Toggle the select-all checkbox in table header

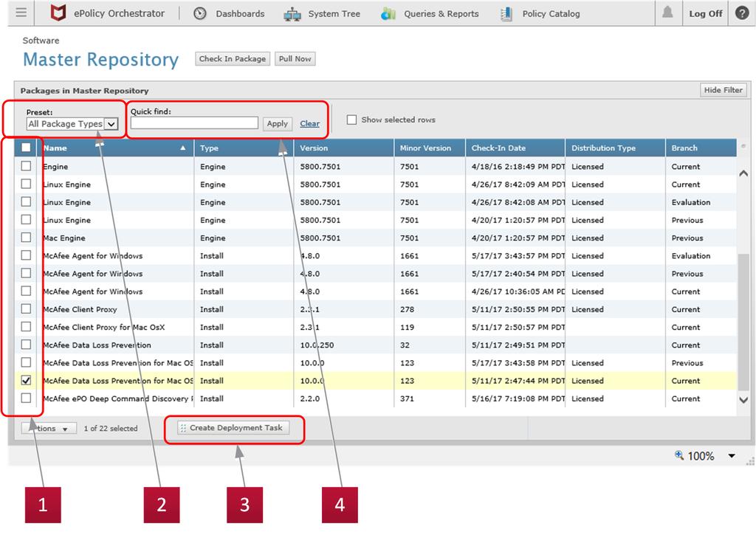click(x=26, y=148)
